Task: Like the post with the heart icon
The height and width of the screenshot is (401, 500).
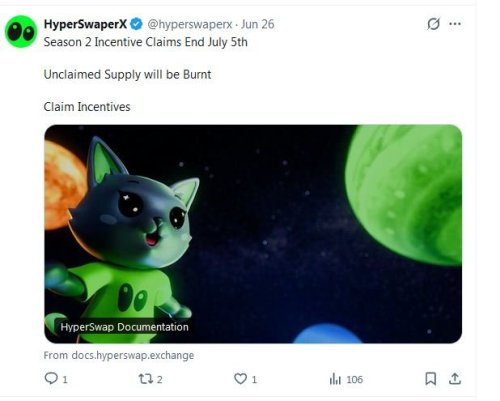Action: (240, 379)
